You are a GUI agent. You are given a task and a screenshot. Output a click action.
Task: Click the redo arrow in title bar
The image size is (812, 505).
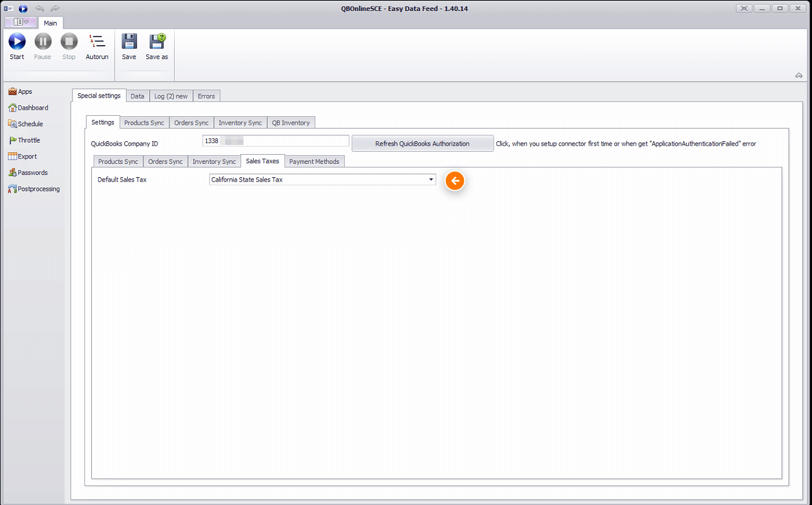(55, 9)
